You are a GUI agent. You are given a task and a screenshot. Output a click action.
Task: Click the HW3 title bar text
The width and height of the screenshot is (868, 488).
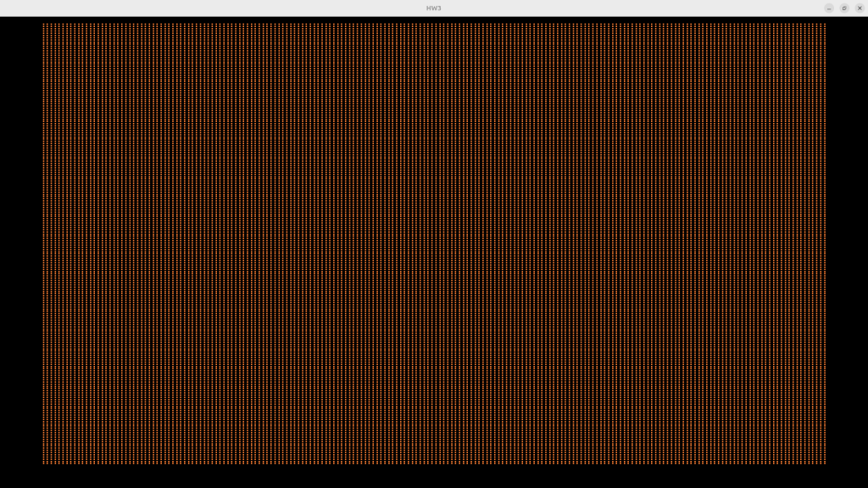[x=433, y=8]
